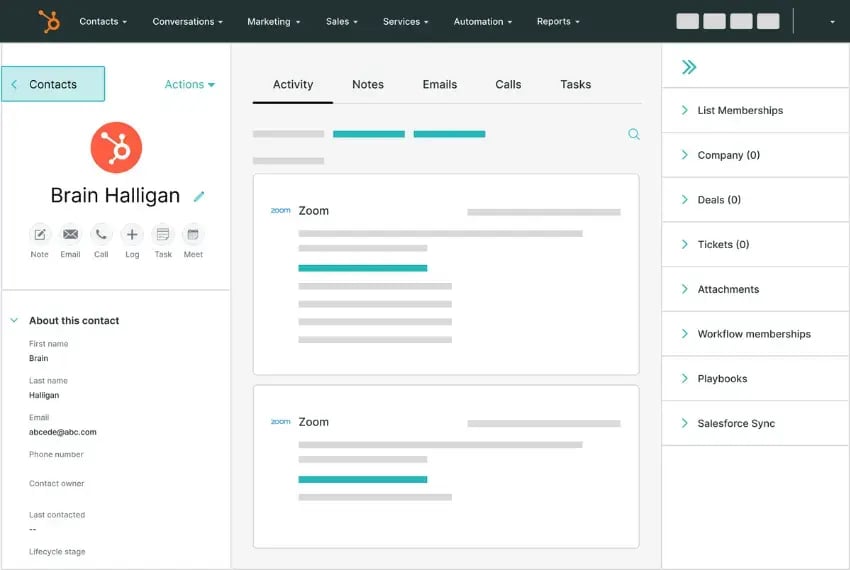Switch to the Emails tab
Image resolution: width=850 pixels, height=570 pixels.
(x=440, y=85)
